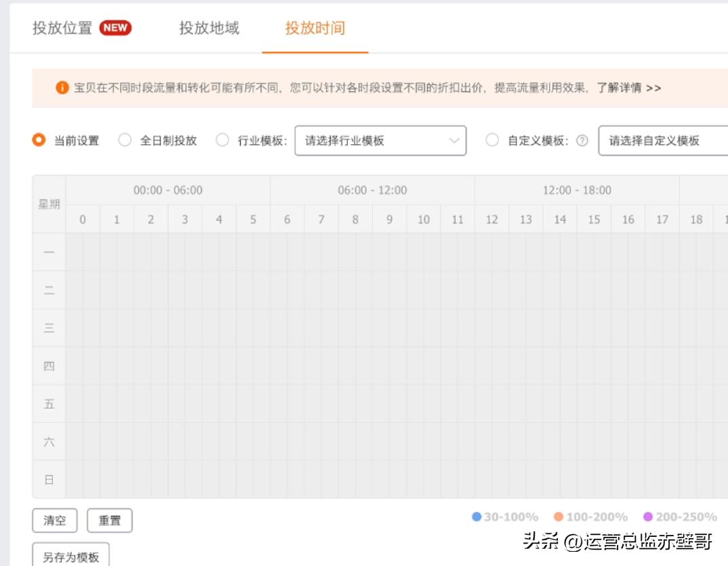The image size is (728, 566).
Task: Select the 行业模板 option
Action: click(x=222, y=140)
